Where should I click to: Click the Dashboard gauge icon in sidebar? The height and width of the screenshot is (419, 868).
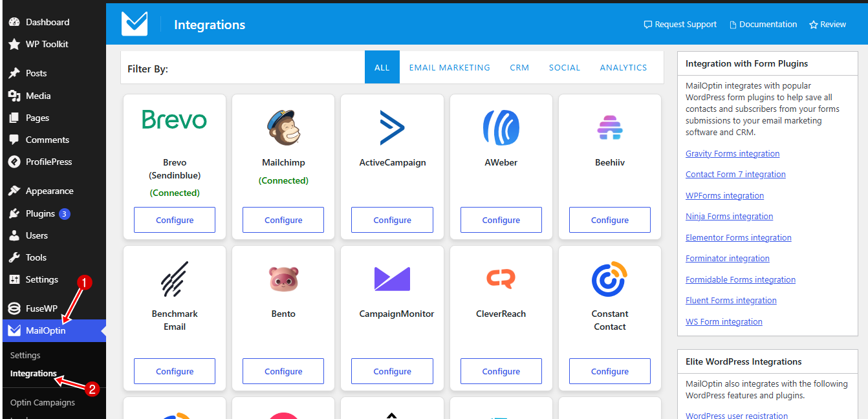pyautogui.click(x=14, y=22)
